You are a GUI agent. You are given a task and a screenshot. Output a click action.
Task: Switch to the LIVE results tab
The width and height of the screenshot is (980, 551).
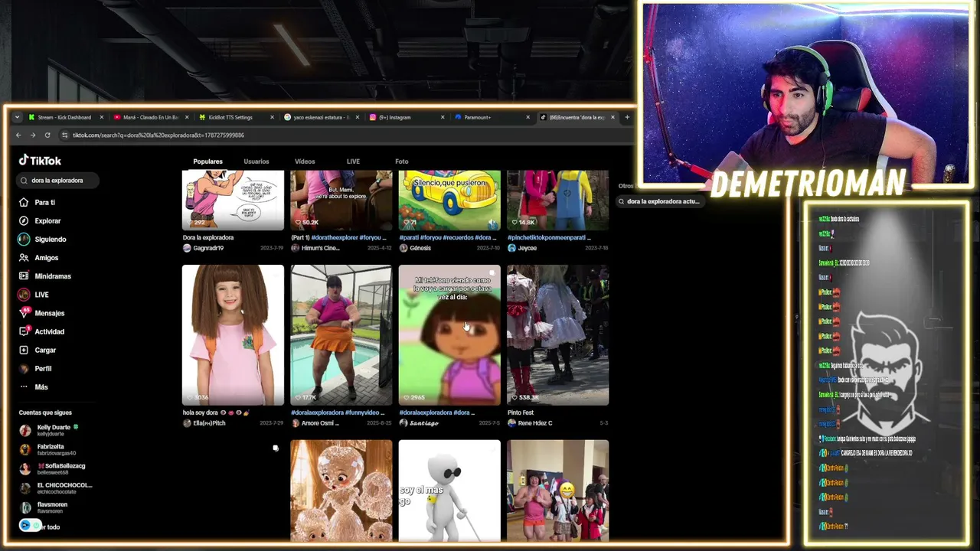(x=353, y=161)
